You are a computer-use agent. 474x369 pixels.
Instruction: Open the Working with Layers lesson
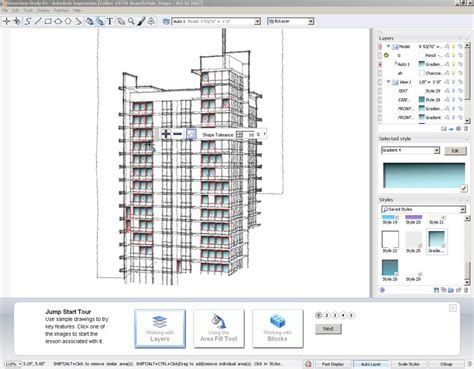(160, 329)
